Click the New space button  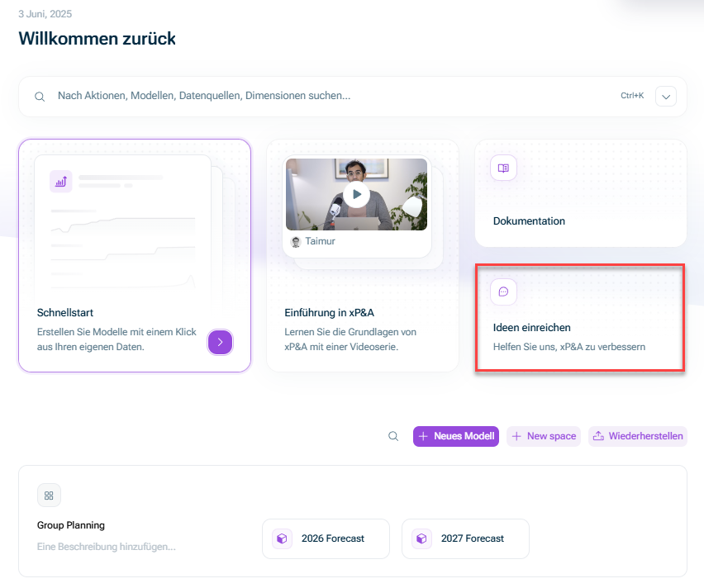(x=544, y=436)
